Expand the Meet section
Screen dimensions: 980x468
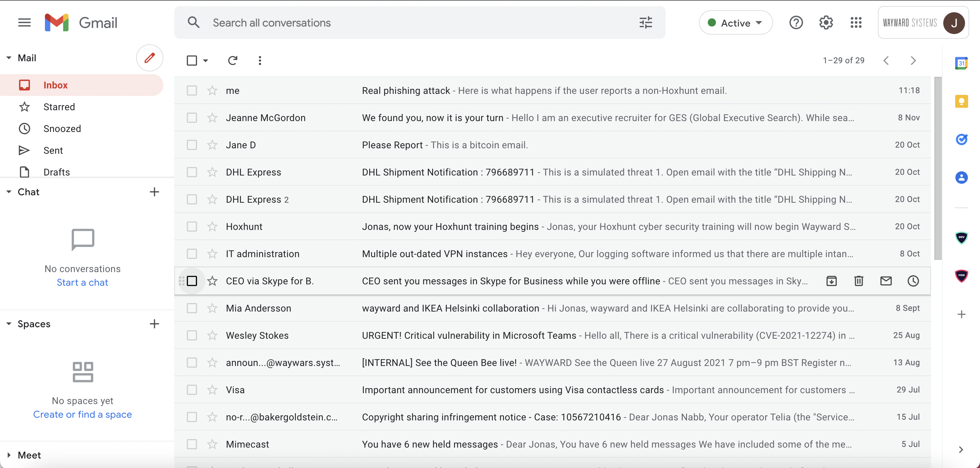click(x=9, y=455)
